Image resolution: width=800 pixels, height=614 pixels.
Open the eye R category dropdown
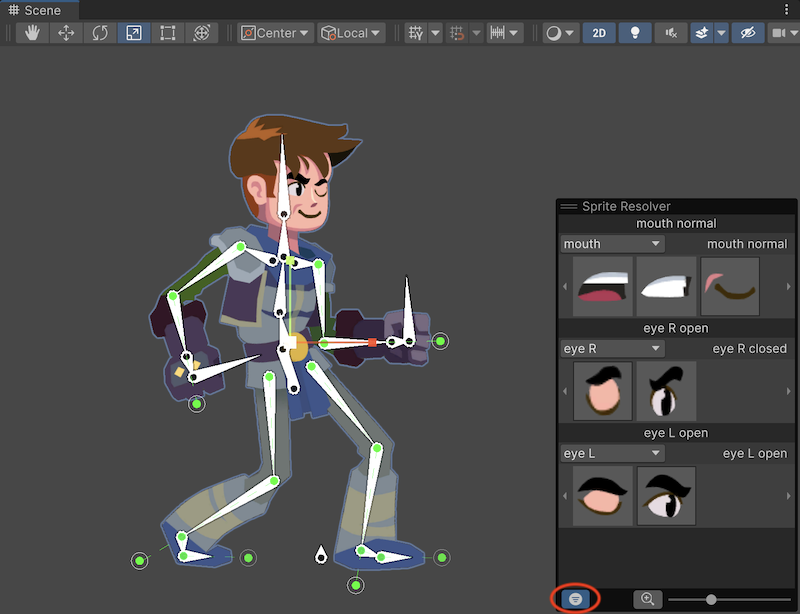[x=612, y=349]
